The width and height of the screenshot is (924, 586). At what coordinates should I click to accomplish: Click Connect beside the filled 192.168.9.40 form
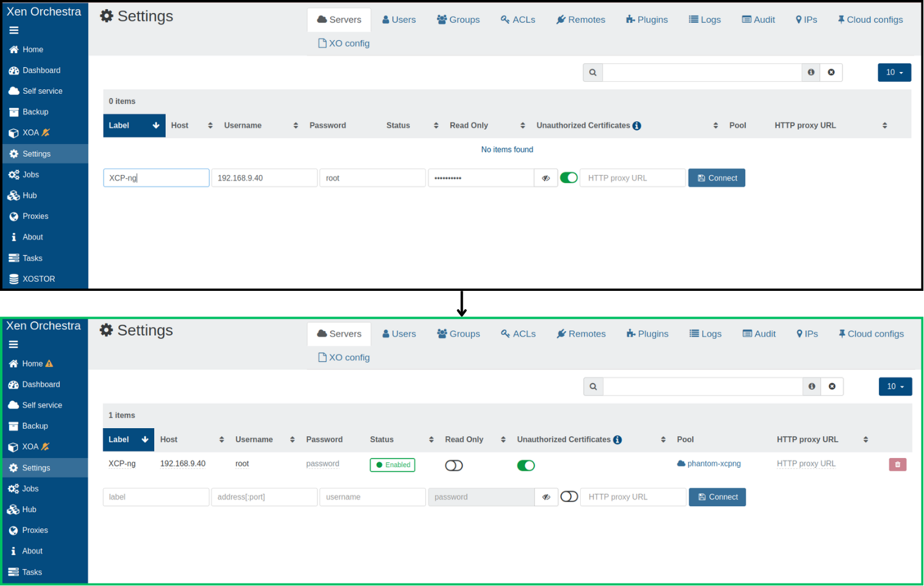coord(717,178)
